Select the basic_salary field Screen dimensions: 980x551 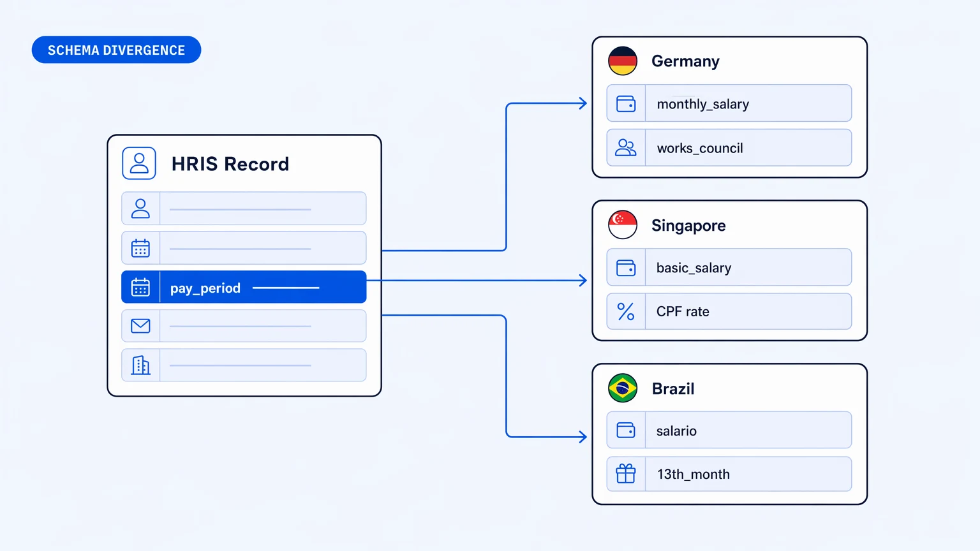(729, 267)
